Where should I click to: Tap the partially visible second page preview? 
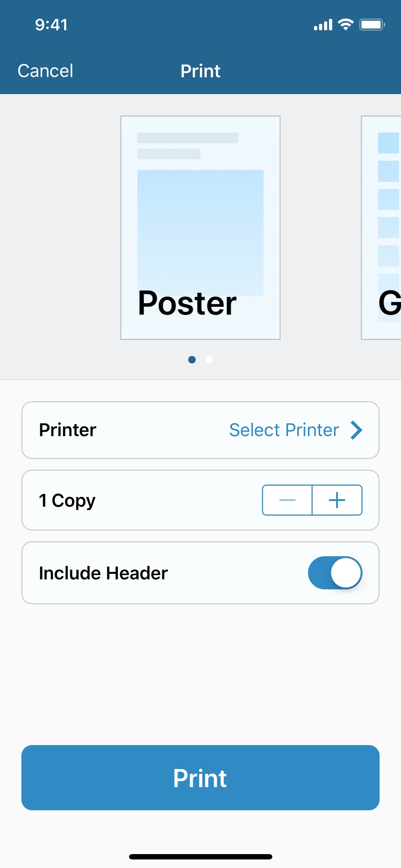pos(381,228)
